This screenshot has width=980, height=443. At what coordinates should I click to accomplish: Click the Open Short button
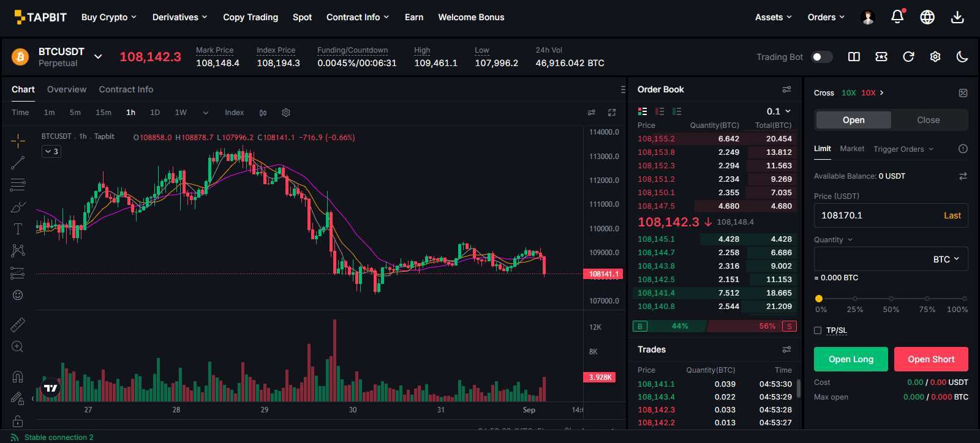click(x=931, y=359)
